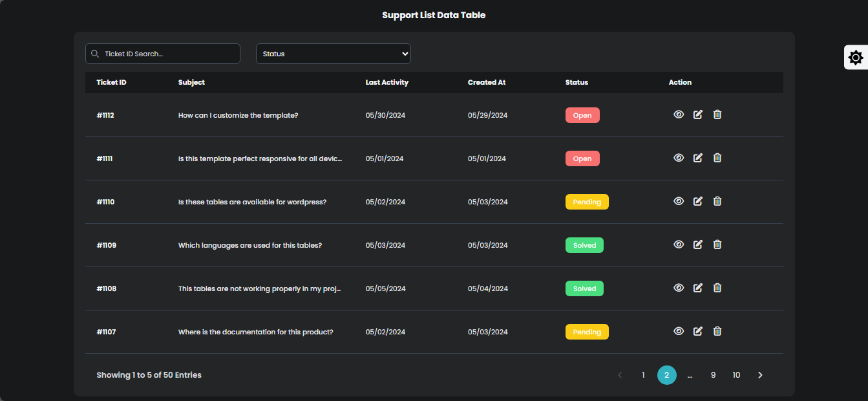868x401 pixels.
Task: Click the trash icon for ticket #1109
Action: click(717, 244)
